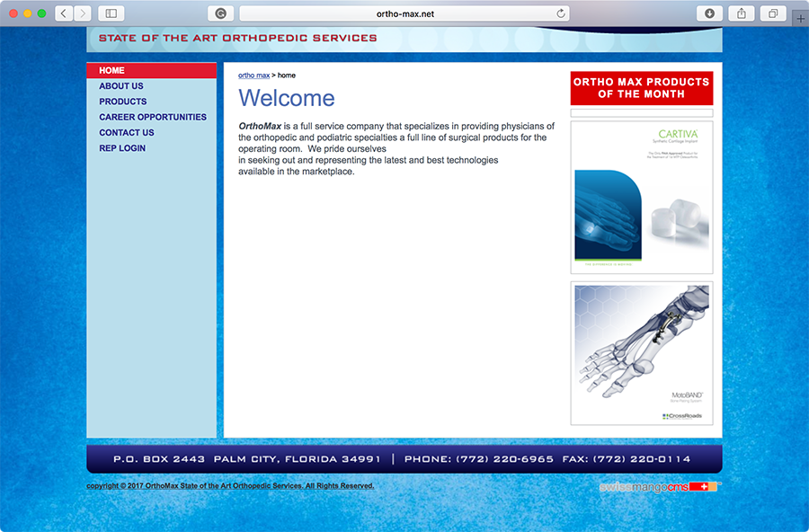This screenshot has height=532, width=809.
Task: Click the Share icon in the toolbar
Action: [x=742, y=13]
